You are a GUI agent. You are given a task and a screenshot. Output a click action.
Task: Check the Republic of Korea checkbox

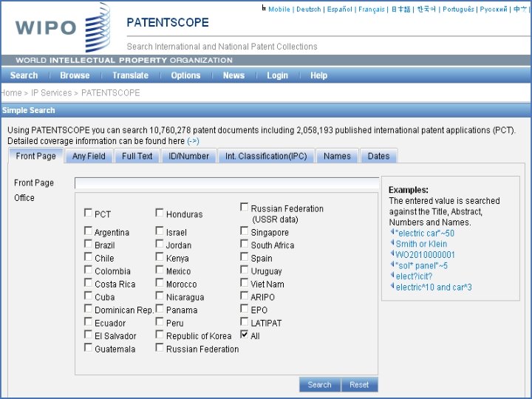160,335
